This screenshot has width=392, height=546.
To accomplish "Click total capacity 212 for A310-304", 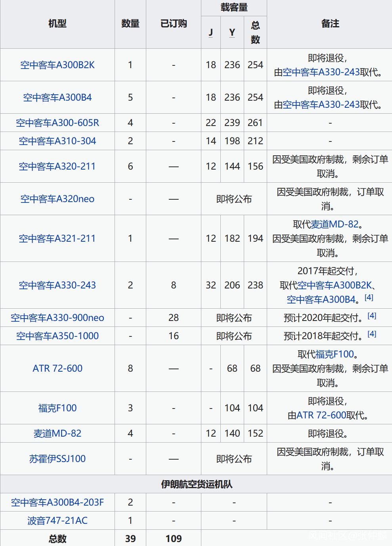I will click(256, 141).
